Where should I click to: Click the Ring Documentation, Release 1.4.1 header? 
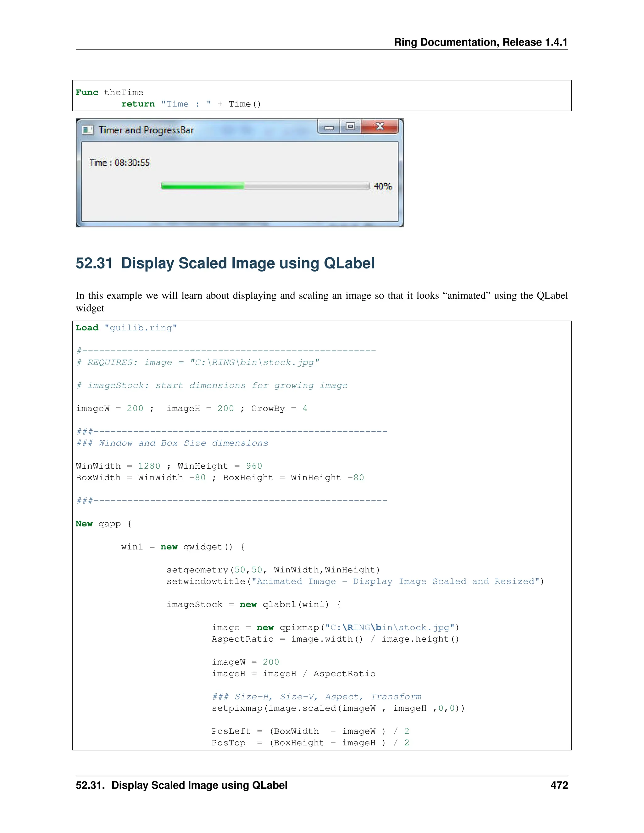[480, 42]
